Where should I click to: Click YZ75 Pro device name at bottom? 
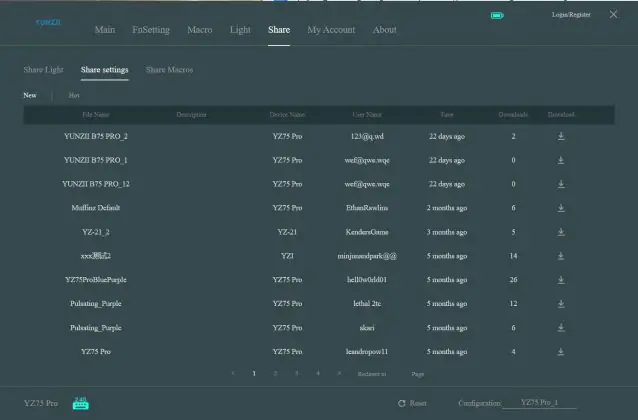41,403
